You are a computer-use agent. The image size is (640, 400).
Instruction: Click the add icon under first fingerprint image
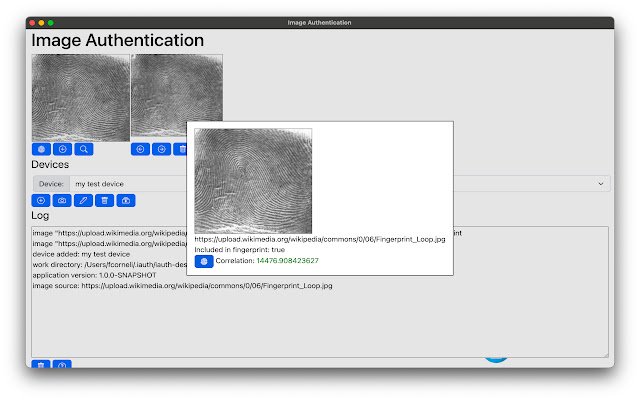click(x=62, y=149)
